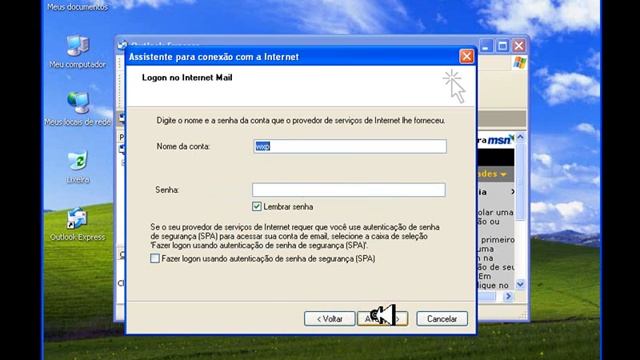Image resolution: width=640 pixels, height=360 pixels.
Task: Go back with the Voltar button
Action: [x=329, y=319]
